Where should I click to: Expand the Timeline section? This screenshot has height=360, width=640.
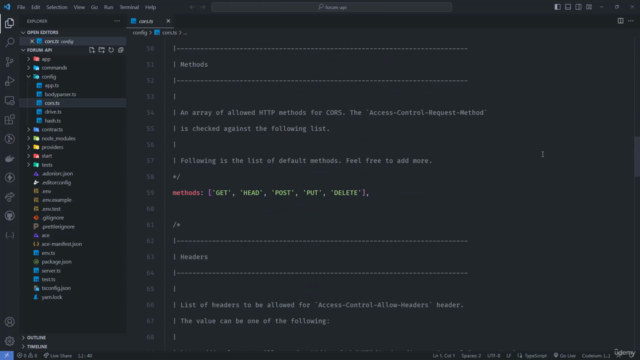(23, 347)
